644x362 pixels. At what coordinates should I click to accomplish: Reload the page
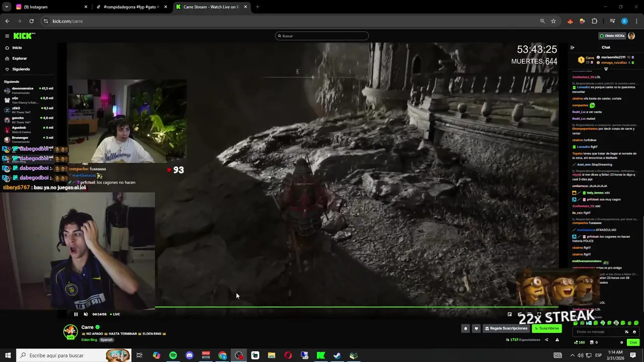31,21
